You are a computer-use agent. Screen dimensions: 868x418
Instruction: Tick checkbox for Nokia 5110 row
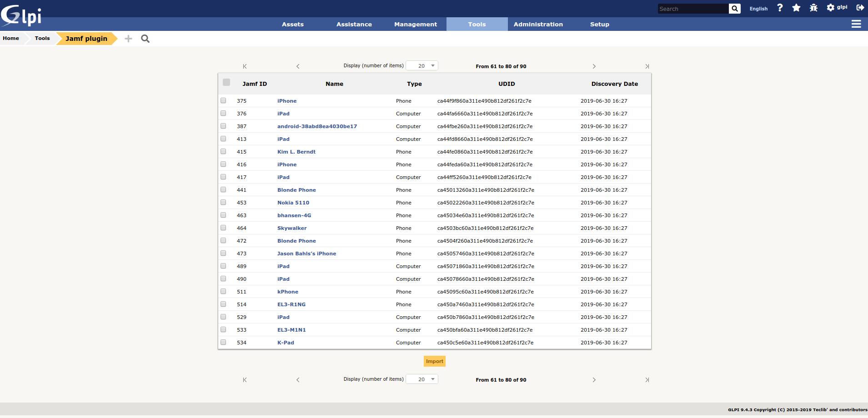[x=223, y=202]
